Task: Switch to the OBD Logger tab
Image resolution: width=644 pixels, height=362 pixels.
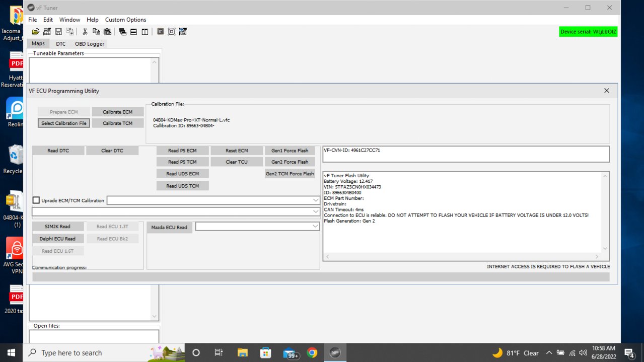Action: click(90, 44)
